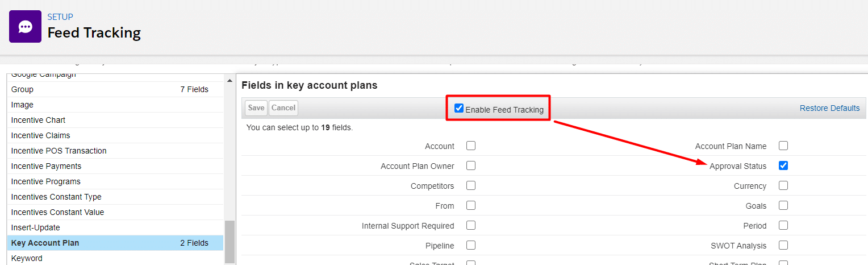The height and width of the screenshot is (265, 868).
Task: Select the SWOT Analysis checkbox
Action: tap(783, 245)
